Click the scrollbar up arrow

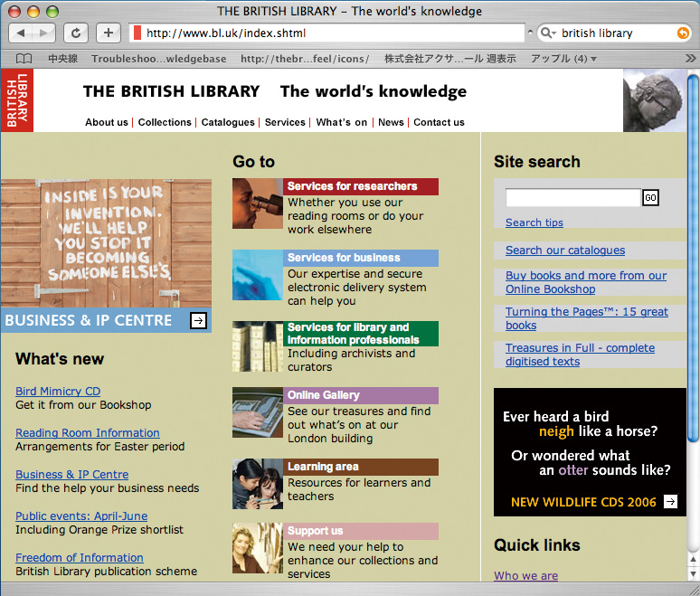(693, 559)
